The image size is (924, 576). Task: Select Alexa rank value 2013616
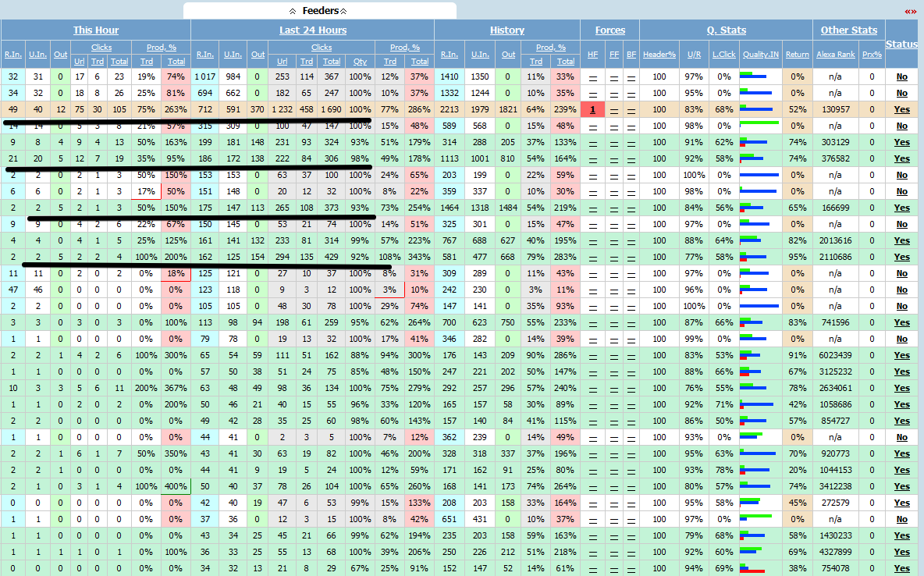pos(836,240)
